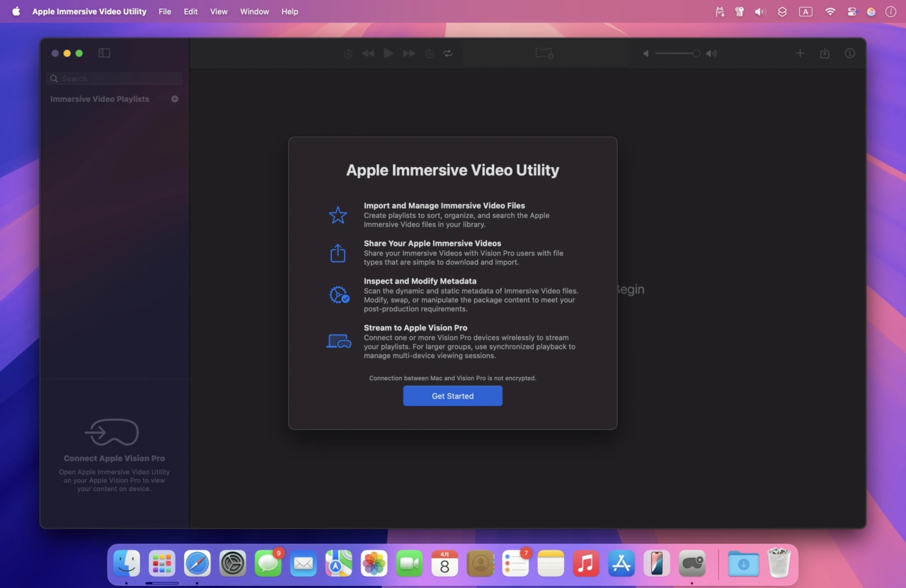Screen dimensions: 906x588
Task: Open the Wi-Fi status menu
Action: (830, 11)
